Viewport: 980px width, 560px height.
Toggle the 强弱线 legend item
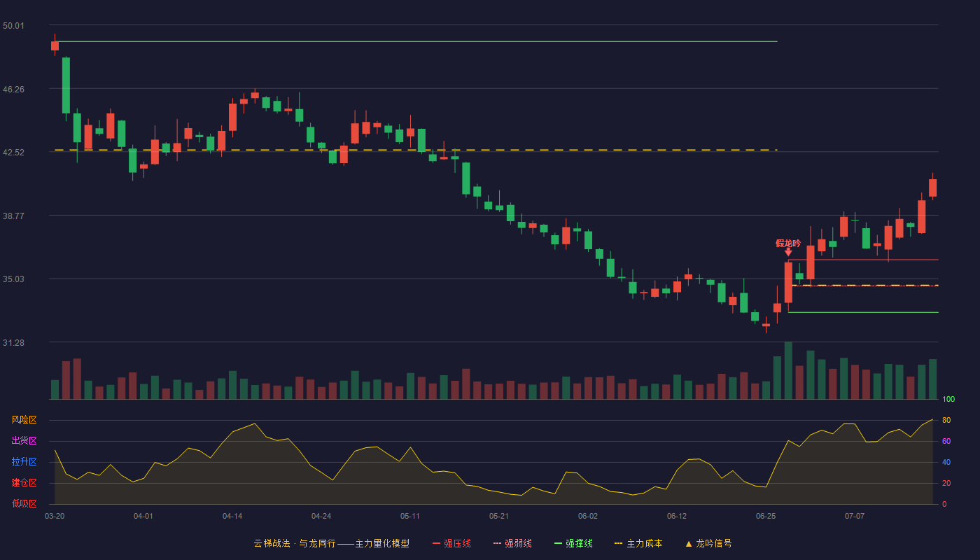click(512, 543)
